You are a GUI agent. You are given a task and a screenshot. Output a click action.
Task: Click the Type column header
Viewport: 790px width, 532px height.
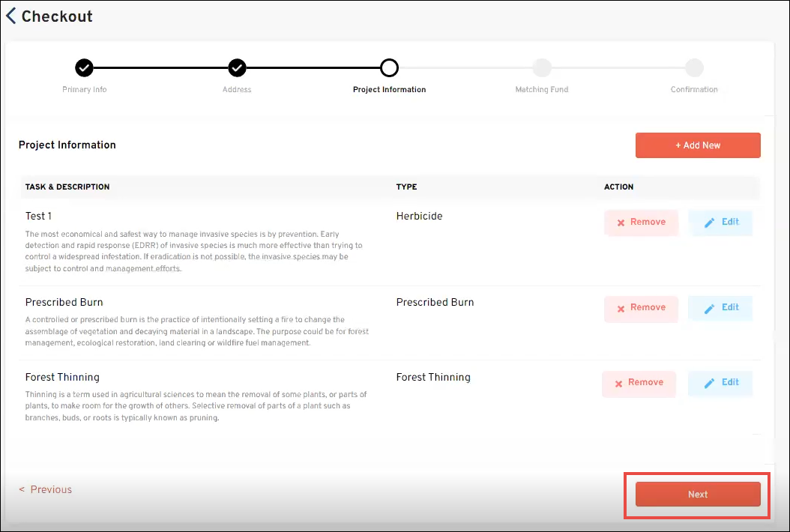406,187
